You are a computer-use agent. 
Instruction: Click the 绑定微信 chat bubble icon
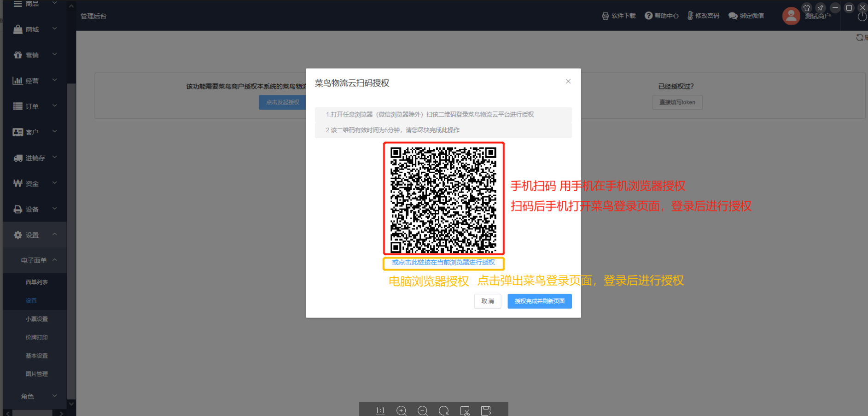coord(733,16)
